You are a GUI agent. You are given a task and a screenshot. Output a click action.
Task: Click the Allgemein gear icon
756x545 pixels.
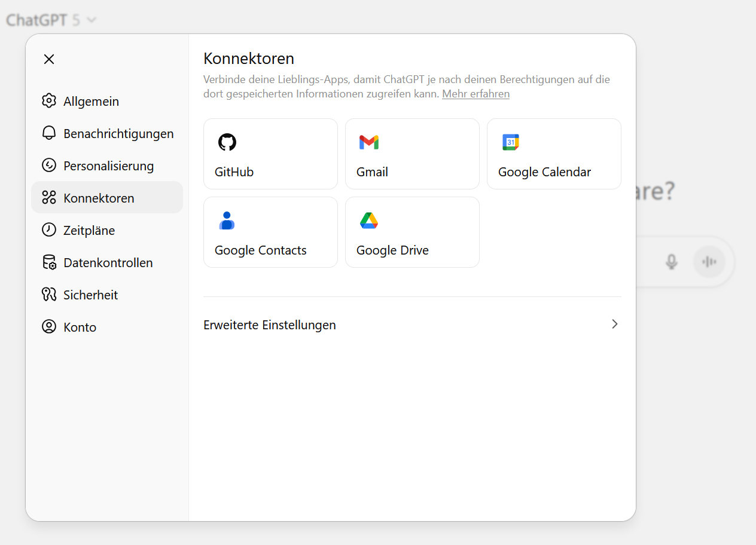[49, 101]
